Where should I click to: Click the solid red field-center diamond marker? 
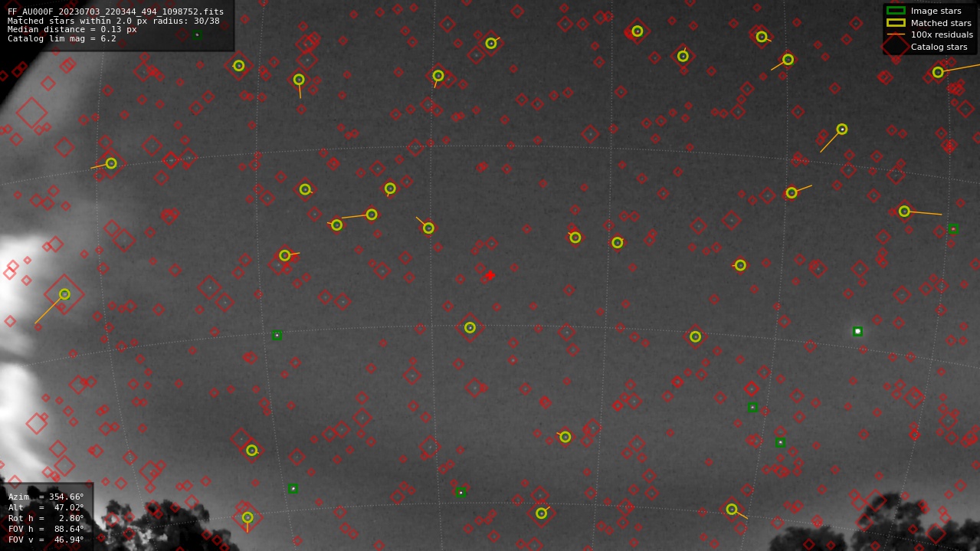(x=490, y=275)
